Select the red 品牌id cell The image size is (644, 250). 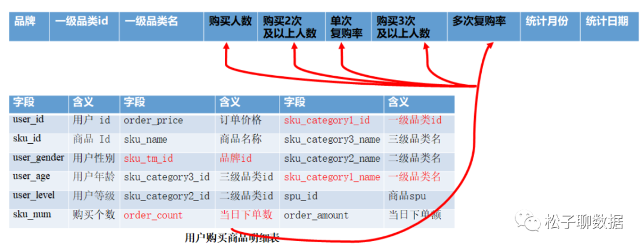[x=247, y=162]
